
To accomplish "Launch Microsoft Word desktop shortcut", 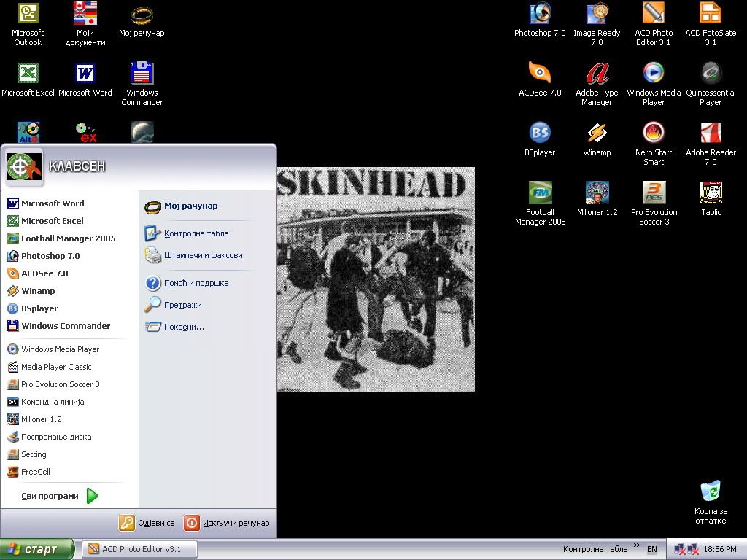I will pos(85,79).
